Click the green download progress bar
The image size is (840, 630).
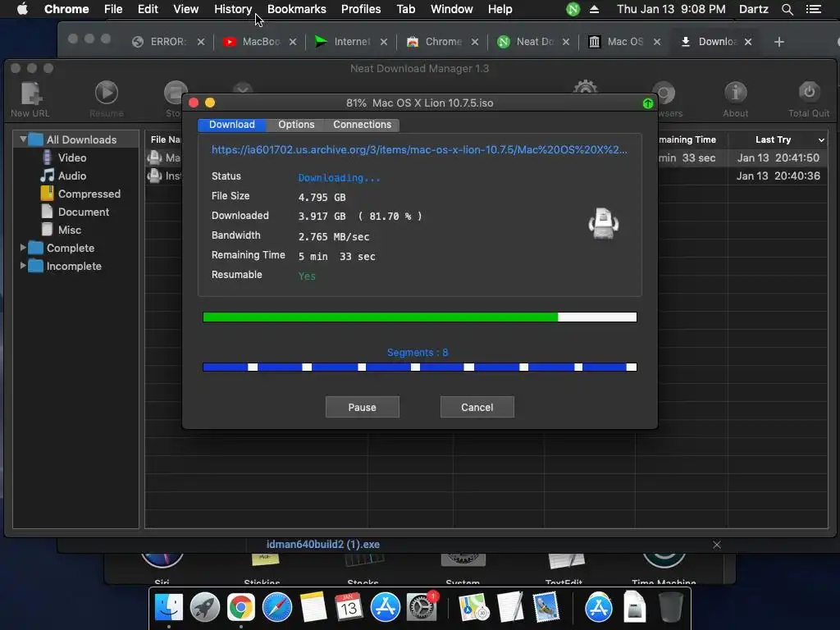419,317
